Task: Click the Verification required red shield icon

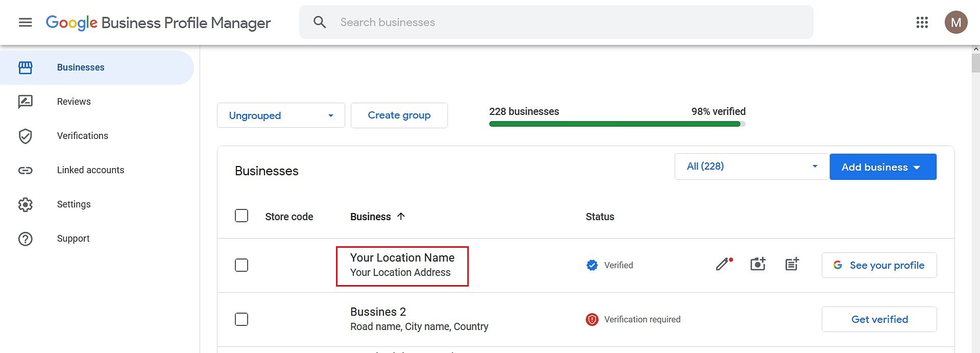Action: (592, 319)
